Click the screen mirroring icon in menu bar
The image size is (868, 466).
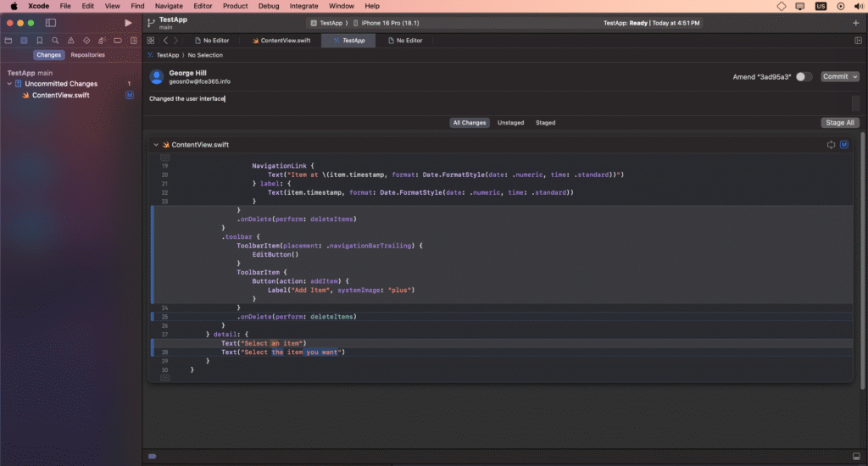800,6
